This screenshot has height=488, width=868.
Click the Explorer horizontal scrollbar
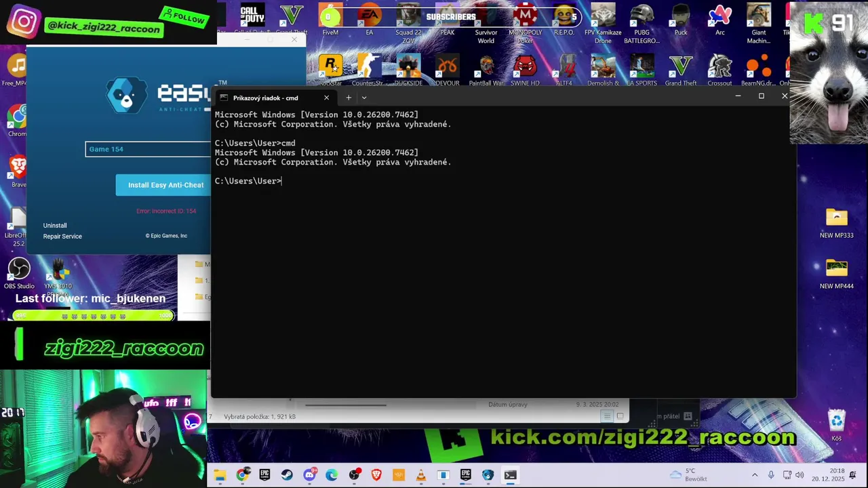coord(346,405)
